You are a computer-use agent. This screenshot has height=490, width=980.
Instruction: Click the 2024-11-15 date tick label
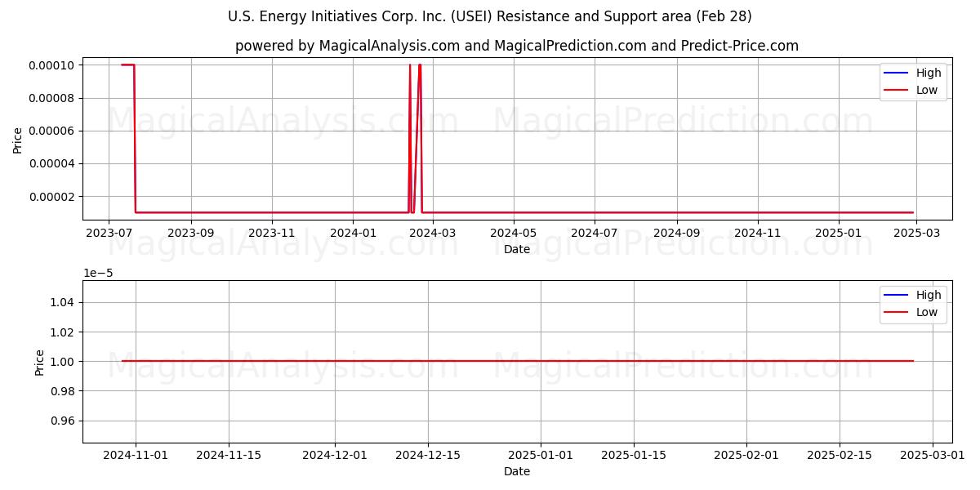[x=229, y=455]
